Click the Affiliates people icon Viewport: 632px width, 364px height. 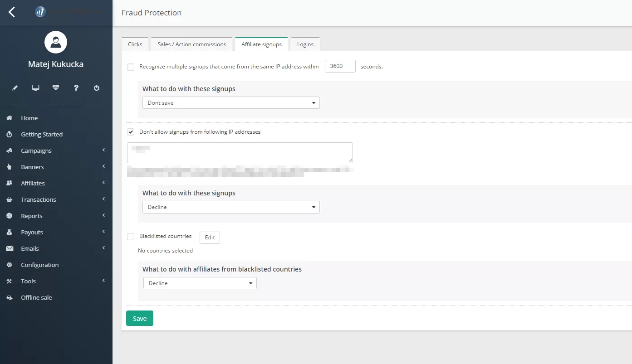(9, 183)
